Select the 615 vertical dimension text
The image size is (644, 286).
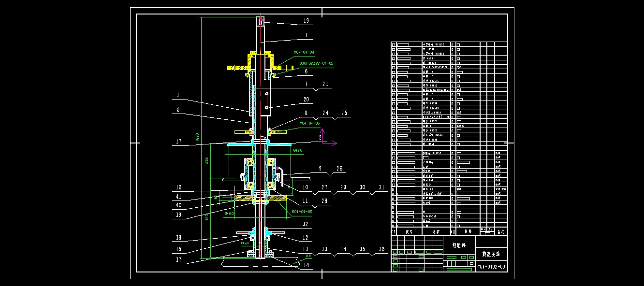[207, 218]
